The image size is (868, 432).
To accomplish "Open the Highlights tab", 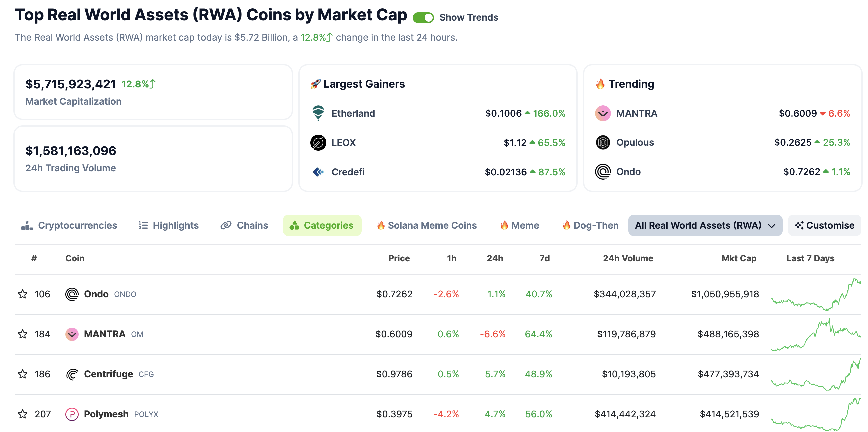I will tap(168, 225).
